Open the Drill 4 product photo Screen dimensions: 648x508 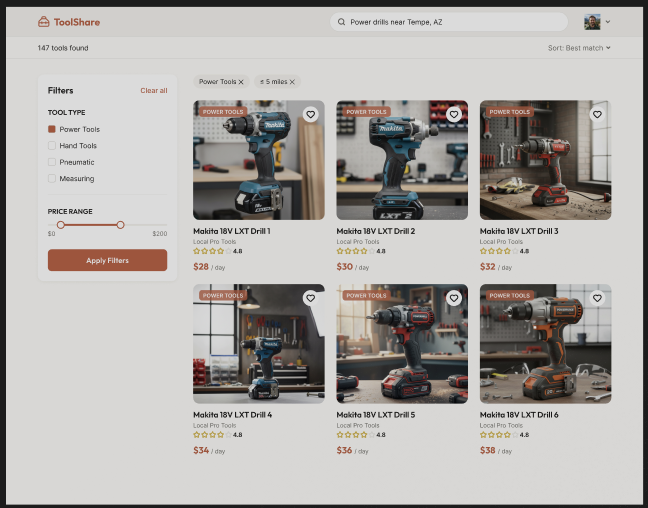click(x=259, y=343)
